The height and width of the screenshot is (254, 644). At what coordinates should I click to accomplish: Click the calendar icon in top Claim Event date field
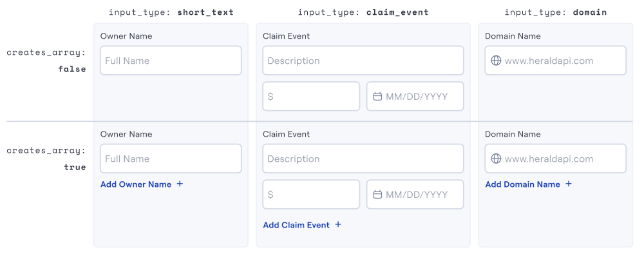pyautogui.click(x=377, y=97)
